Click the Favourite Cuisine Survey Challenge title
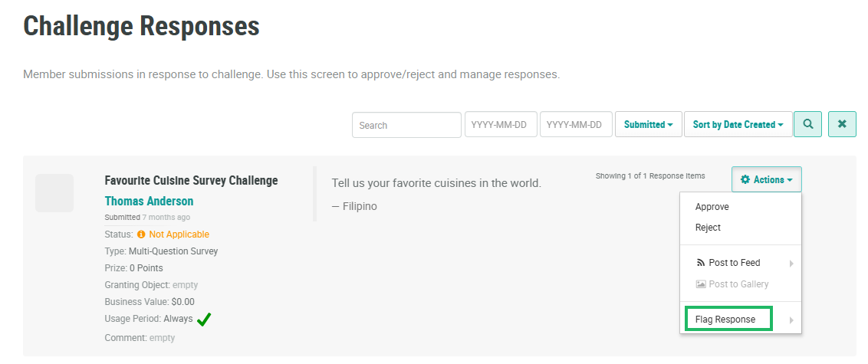This screenshot has width=868, height=364. [191, 181]
